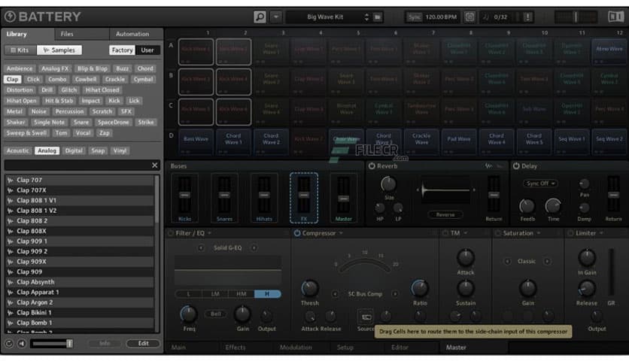
Task: Open the Limiter module dropdown arrow
Action: tap(601, 233)
